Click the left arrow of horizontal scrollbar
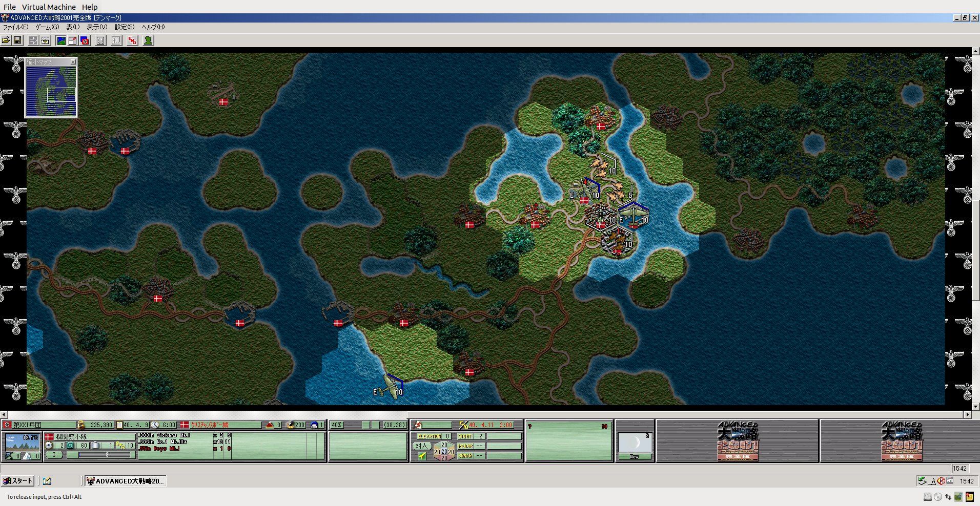980x506 pixels. coord(4,414)
